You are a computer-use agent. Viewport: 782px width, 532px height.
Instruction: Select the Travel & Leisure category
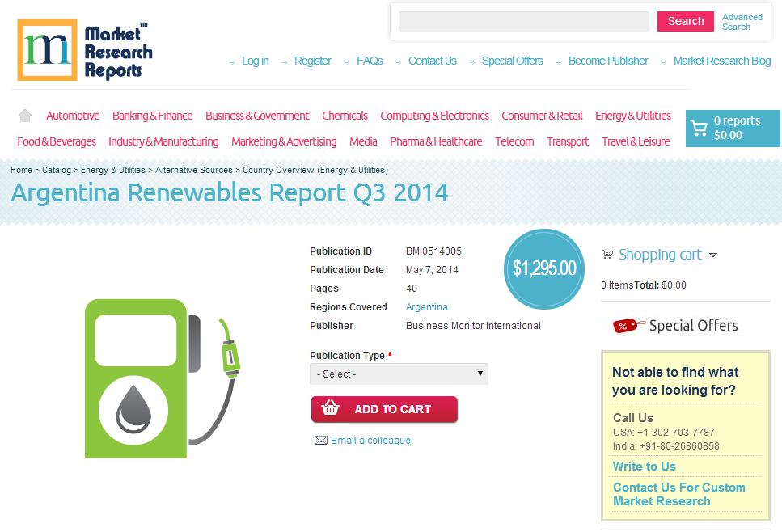[x=636, y=141]
